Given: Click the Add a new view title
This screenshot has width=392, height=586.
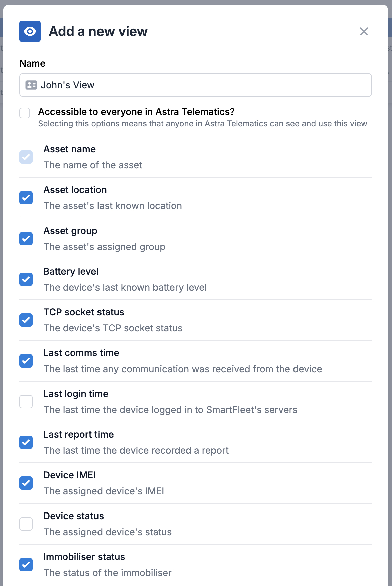Looking at the screenshot, I should click(99, 31).
